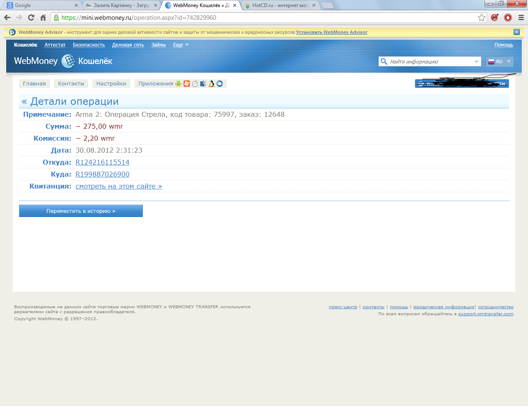This screenshot has height=420, width=528.
Task: Click the Arma 2 note text
Action: tap(180, 115)
